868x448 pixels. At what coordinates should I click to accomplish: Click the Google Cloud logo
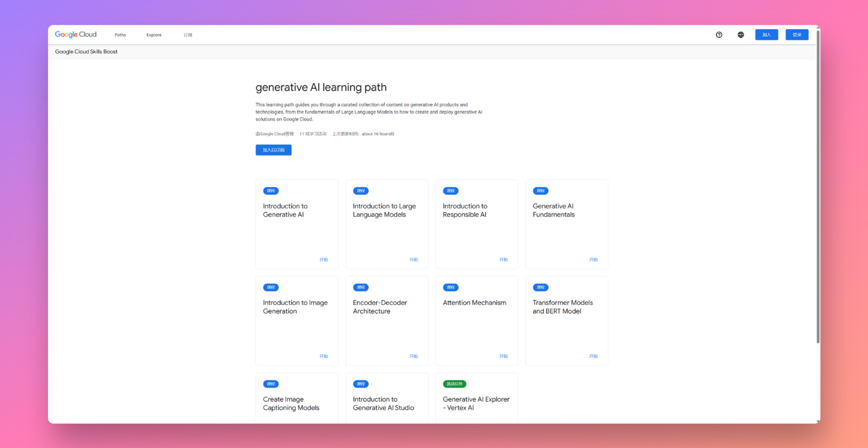tap(76, 34)
